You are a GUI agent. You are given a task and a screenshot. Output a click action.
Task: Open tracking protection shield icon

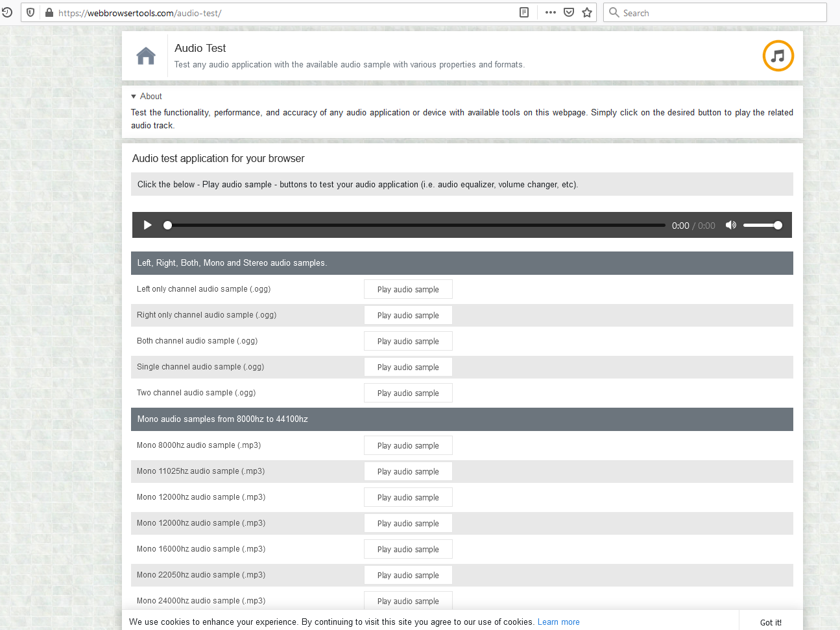tap(30, 12)
